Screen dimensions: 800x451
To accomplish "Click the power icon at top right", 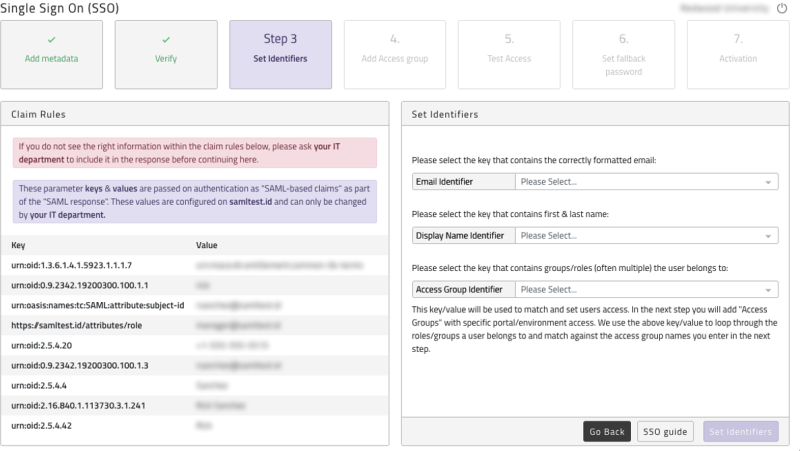I will pos(782,8).
